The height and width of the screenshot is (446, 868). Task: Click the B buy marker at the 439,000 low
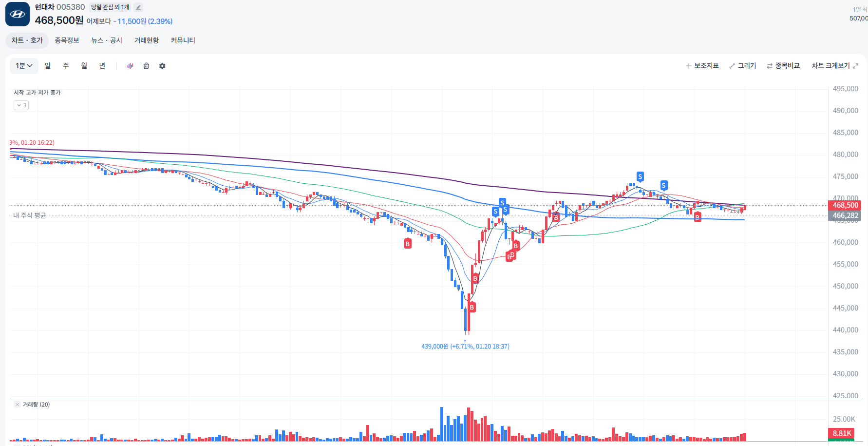click(472, 307)
